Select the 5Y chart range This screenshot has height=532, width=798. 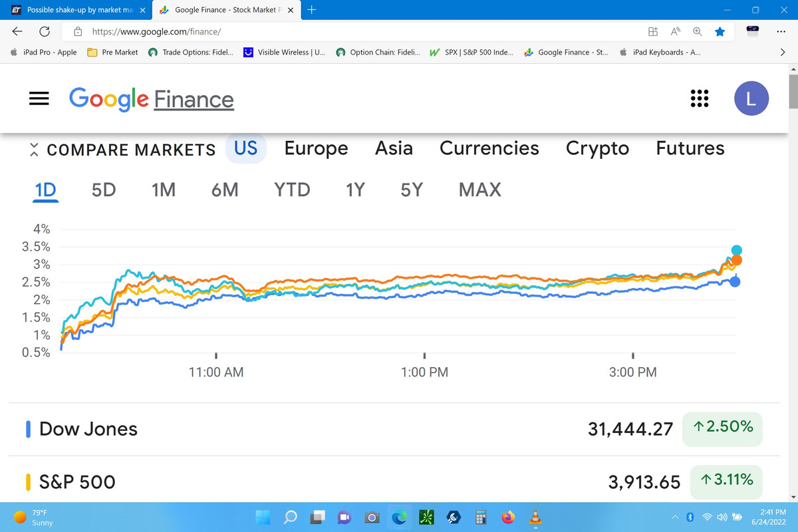coord(412,190)
